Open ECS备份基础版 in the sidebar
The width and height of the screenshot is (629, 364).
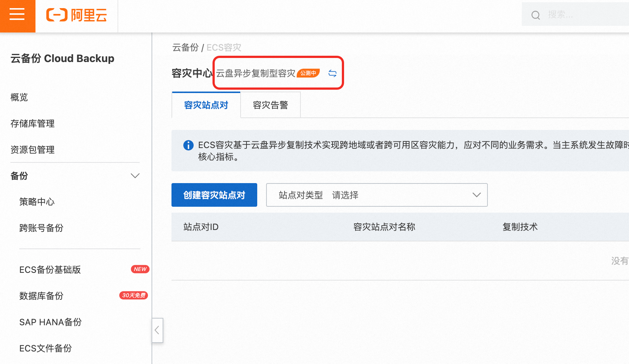coord(50,270)
